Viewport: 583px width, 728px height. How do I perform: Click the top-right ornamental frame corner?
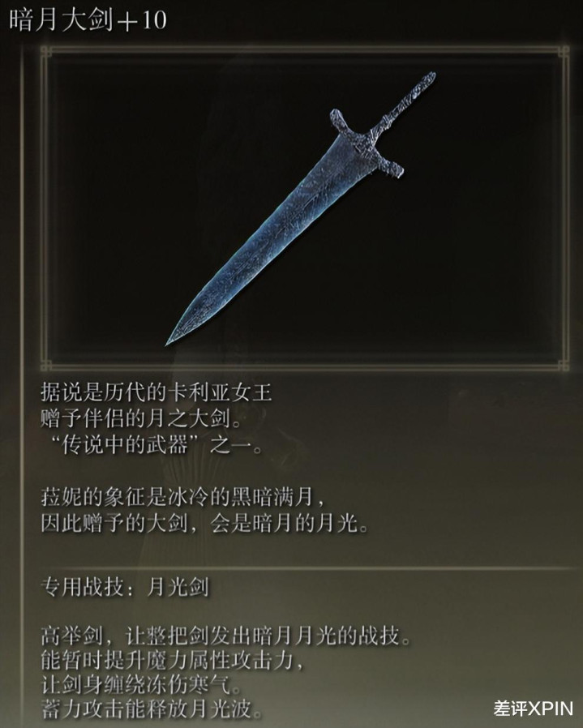pyautogui.click(x=563, y=52)
